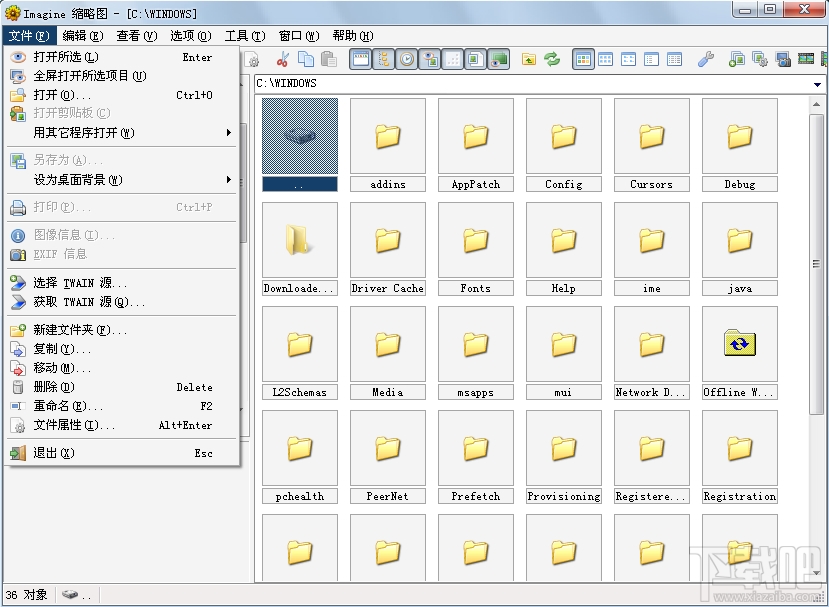Toggle the clock toolbar button
This screenshot has height=607, width=829.
click(x=407, y=59)
